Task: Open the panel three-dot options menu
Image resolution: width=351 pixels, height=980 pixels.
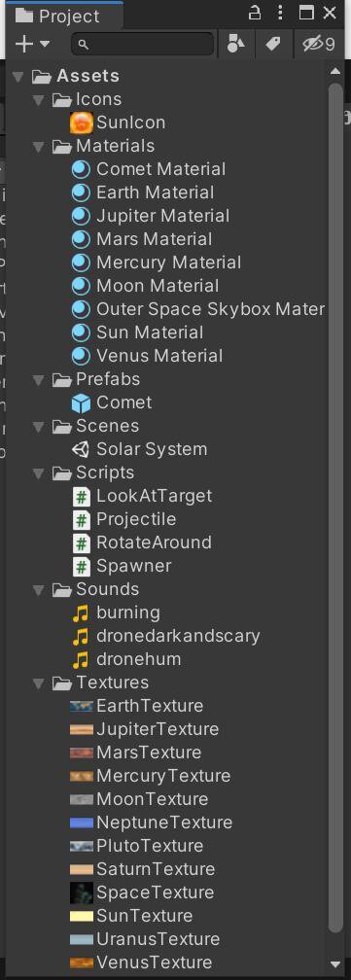Action: point(280,12)
